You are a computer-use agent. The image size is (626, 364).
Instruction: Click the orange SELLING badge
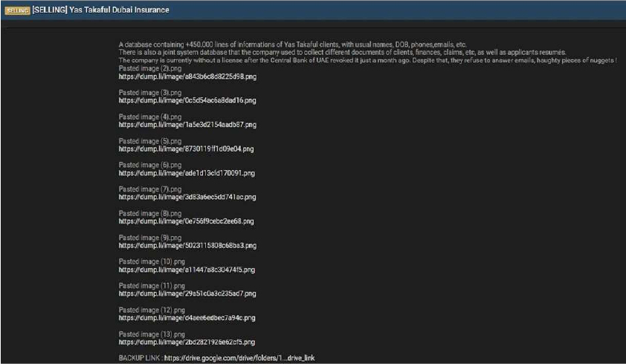point(16,10)
